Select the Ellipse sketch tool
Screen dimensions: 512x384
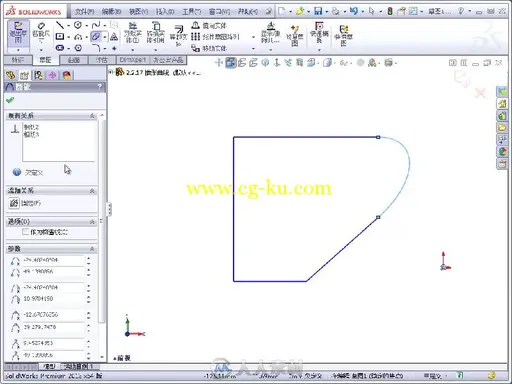pyautogui.click(x=96, y=36)
